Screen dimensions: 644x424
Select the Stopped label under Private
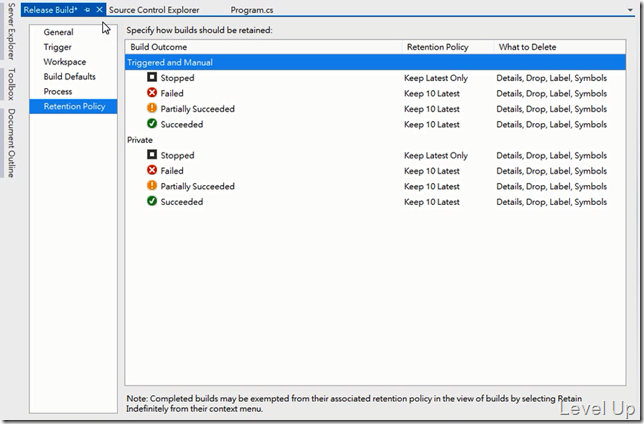tap(177, 156)
